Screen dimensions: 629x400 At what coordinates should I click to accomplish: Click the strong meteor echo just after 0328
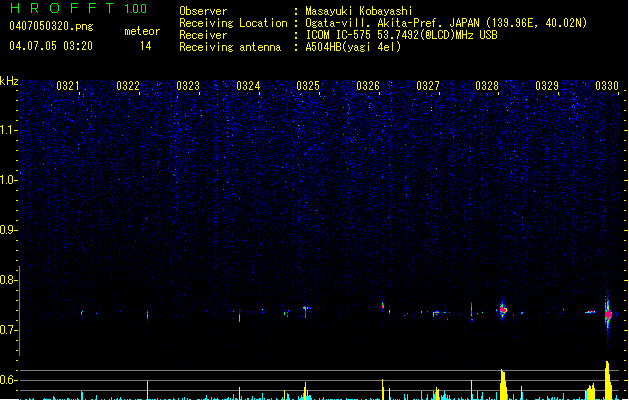pos(503,310)
